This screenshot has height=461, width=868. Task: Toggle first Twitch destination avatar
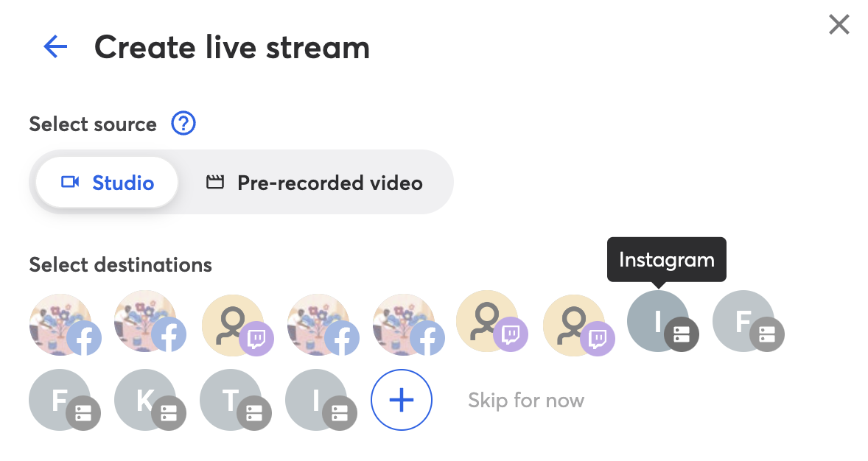[238, 324]
